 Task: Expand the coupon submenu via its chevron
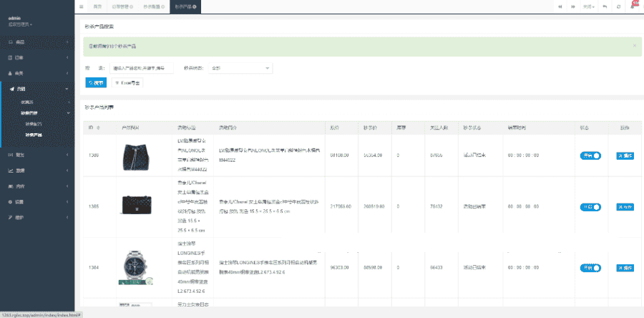(68, 102)
